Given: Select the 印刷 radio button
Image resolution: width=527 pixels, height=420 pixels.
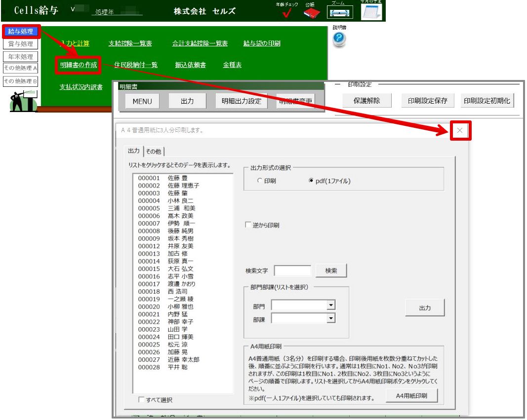Looking at the screenshot, I should [260, 181].
